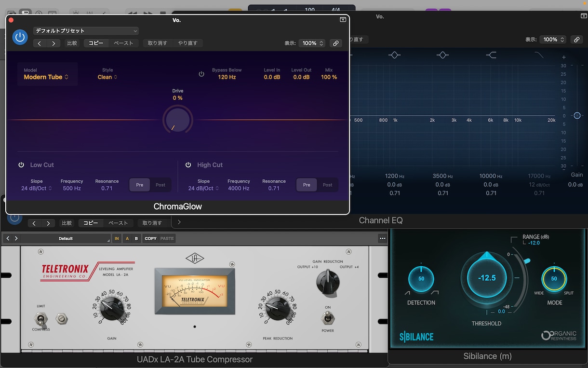Open the デフォルトプリセット preset dropdown
588x368 pixels.
point(86,31)
